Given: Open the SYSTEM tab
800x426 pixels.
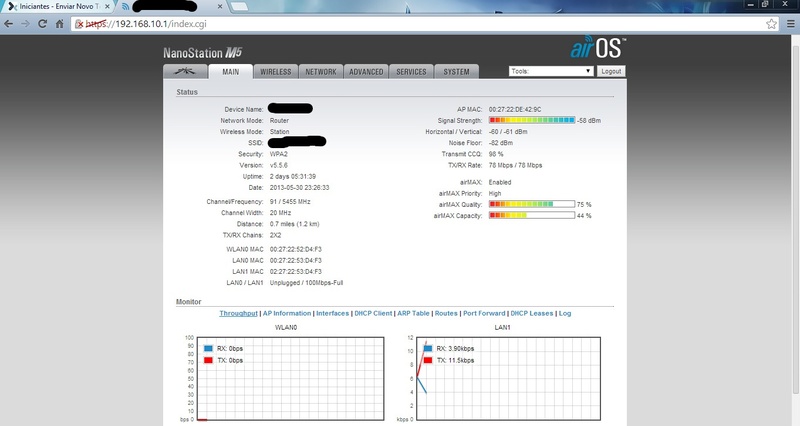Looking at the screenshot, I should (456, 72).
